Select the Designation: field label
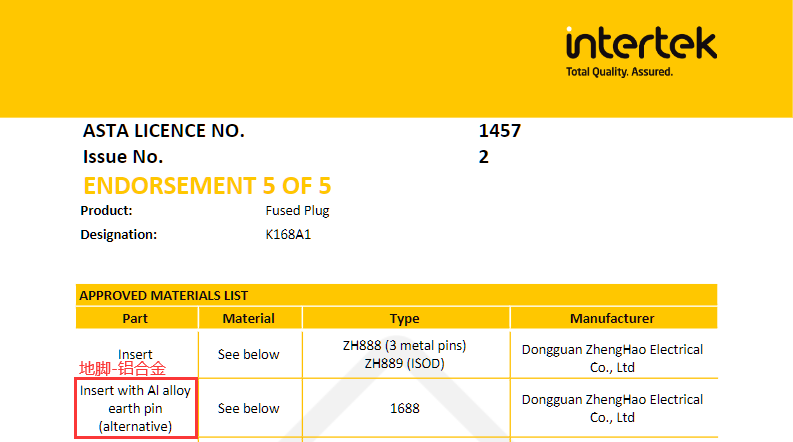793x442 pixels. pyautogui.click(x=118, y=235)
